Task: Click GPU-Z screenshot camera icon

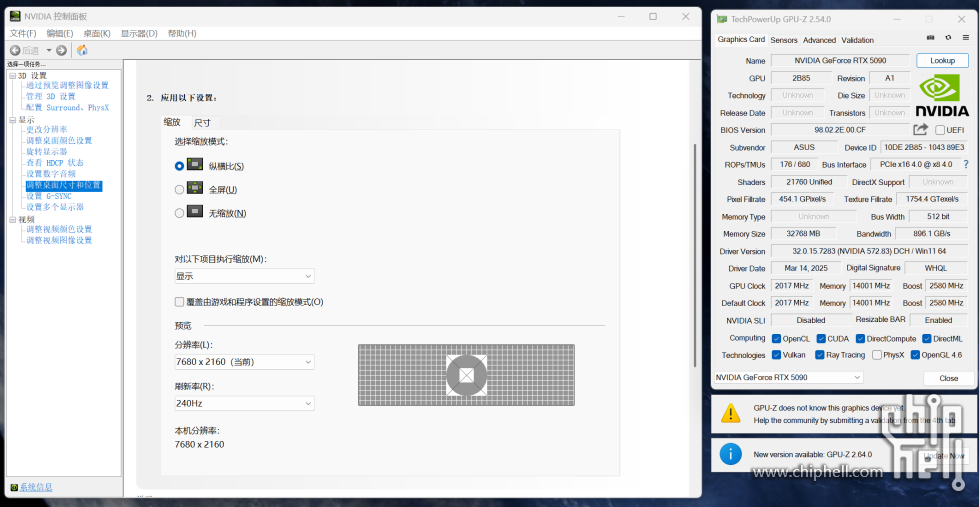Action: pyautogui.click(x=930, y=38)
